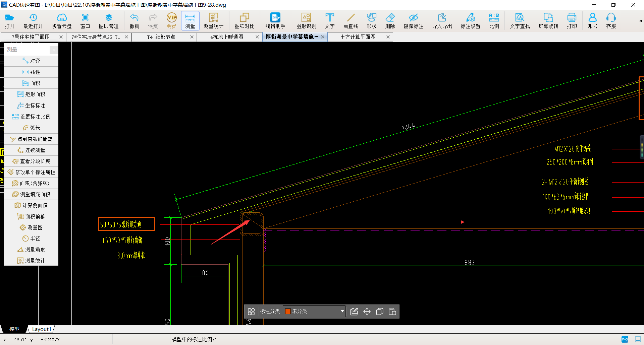Choose the 面积偏移 area offset
Screen dimensions: 644x345
tap(31, 216)
